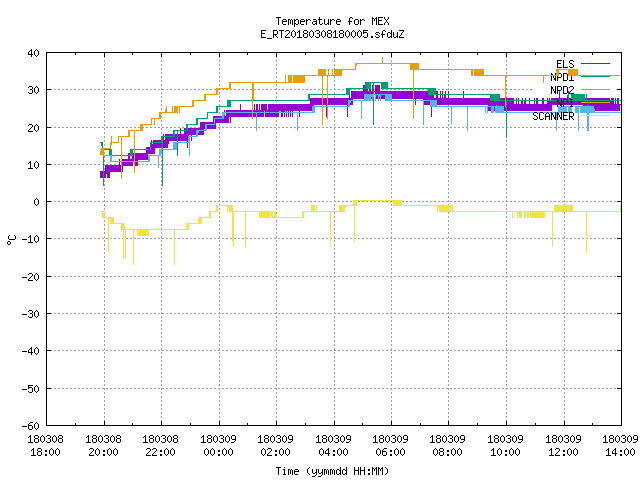This screenshot has width=640, height=480.
Task: Click the x-axis tick label 180309 06:00
Action: (x=391, y=446)
